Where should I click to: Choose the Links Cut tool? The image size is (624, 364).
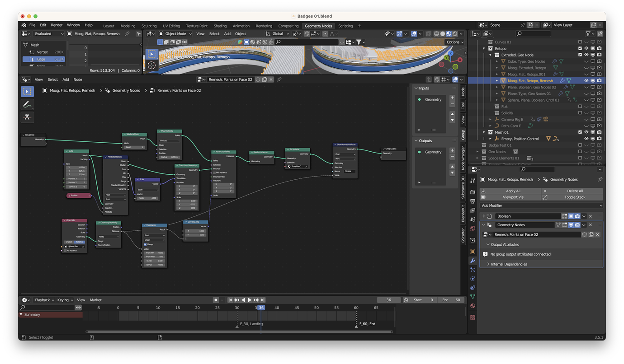point(27,117)
